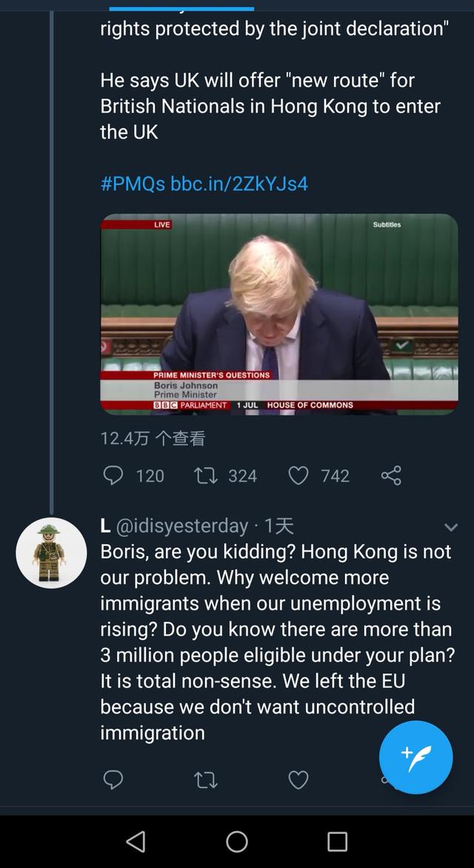Like the @idisyesterday reply
The image size is (474, 868).
(x=298, y=779)
